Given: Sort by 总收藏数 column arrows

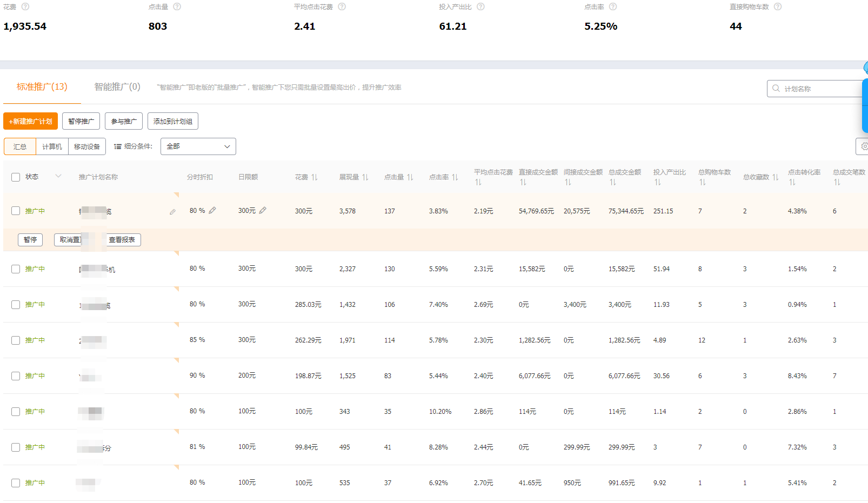Looking at the screenshot, I should 776,177.
